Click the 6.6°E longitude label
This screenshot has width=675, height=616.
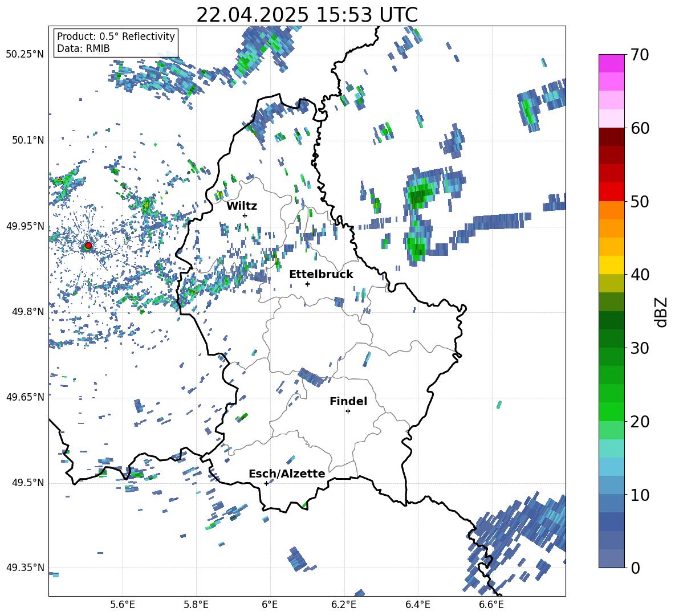[491, 605]
